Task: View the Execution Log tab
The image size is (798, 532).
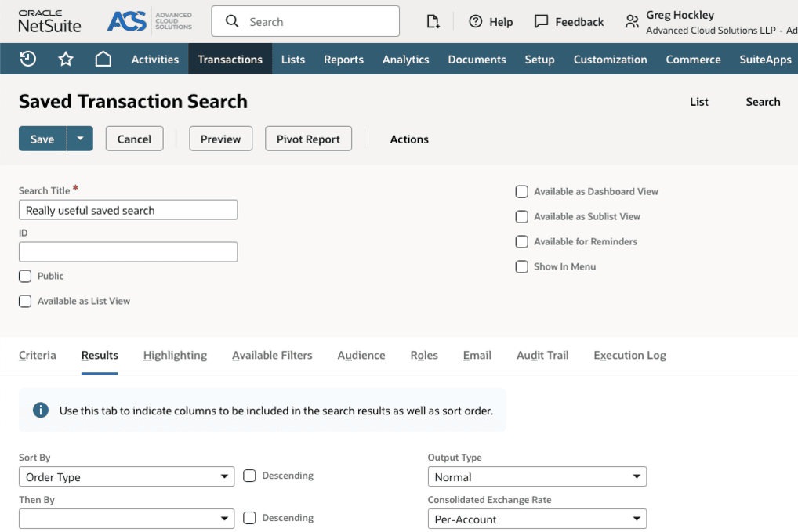Action: pyautogui.click(x=629, y=355)
